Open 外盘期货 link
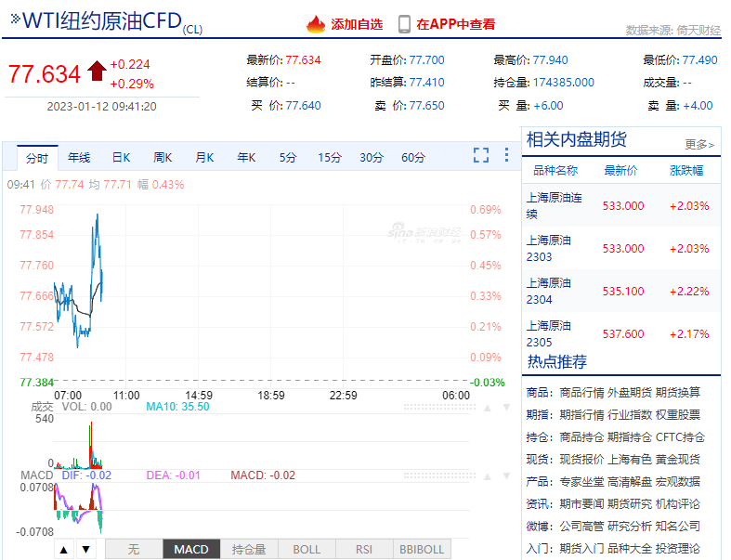Image resolution: width=731 pixels, height=560 pixels. pyautogui.click(x=630, y=393)
